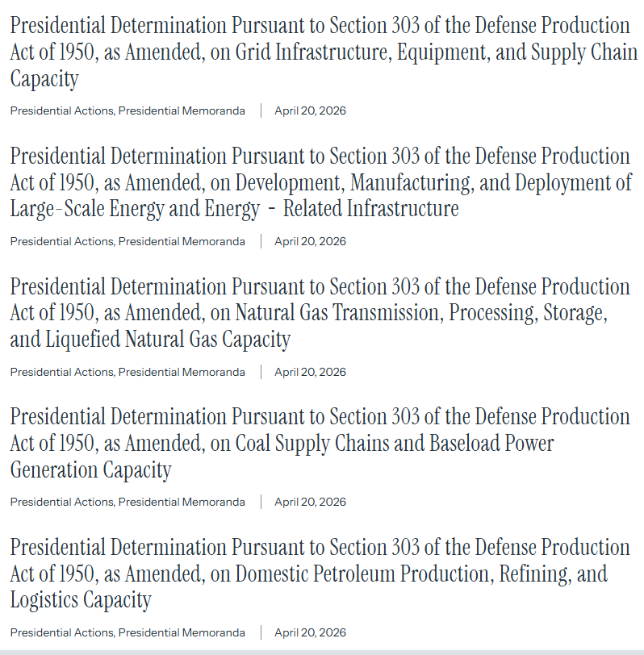Screen dimensions: 644x655
Task: Choose Presidential Memoranda under Natural Gas article
Action: 182,372
